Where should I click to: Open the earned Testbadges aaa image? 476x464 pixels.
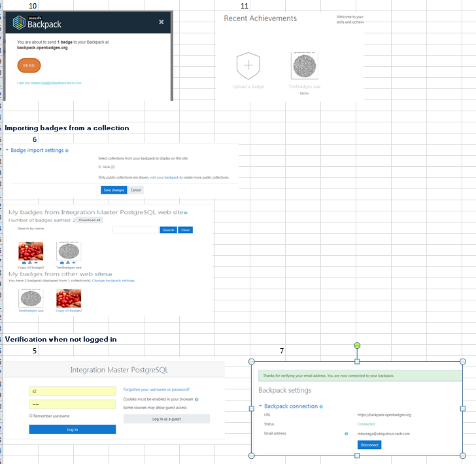coord(69,251)
